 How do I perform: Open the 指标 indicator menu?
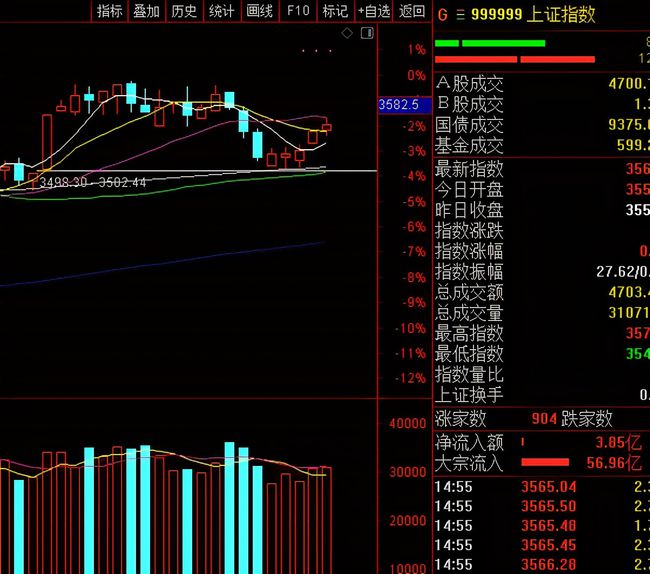(x=110, y=11)
